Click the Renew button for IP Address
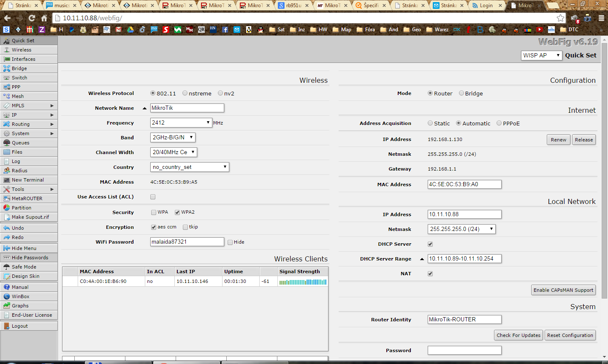This screenshot has height=364, width=608. (558, 139)
